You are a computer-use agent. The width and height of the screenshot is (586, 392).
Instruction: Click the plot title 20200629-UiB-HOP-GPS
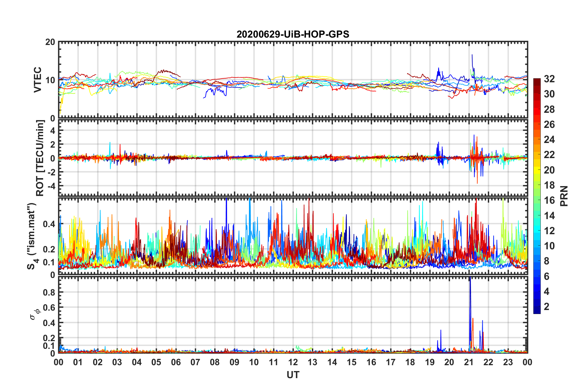click(x=293, y=34)
